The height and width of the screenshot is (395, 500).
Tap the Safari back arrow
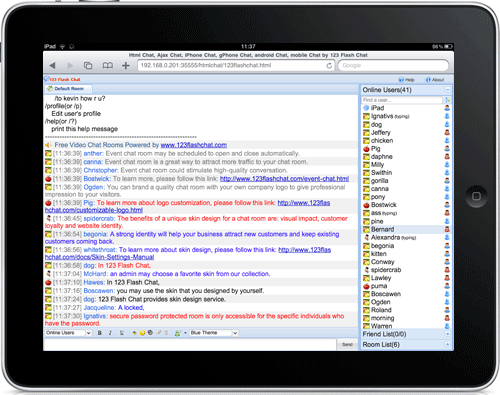coord(52,66)
